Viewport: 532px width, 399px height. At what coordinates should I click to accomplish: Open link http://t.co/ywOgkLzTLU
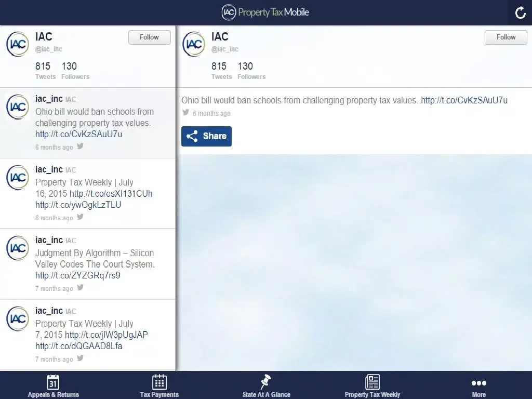[x=78, y=205]
